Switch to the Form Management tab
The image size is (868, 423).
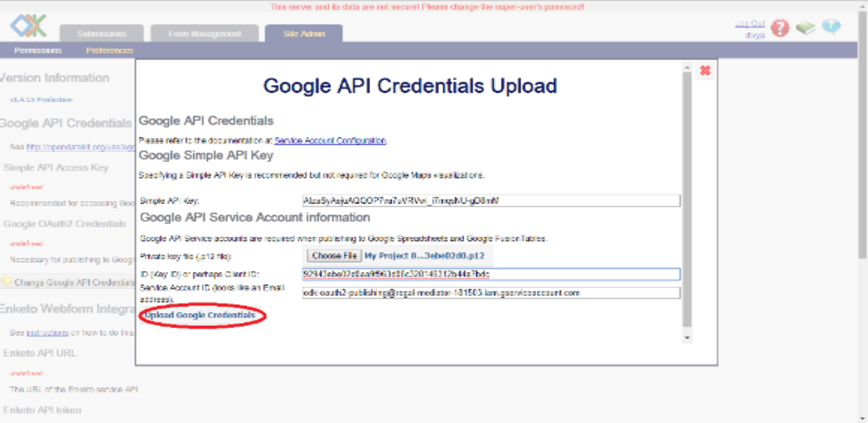[204, 34]
